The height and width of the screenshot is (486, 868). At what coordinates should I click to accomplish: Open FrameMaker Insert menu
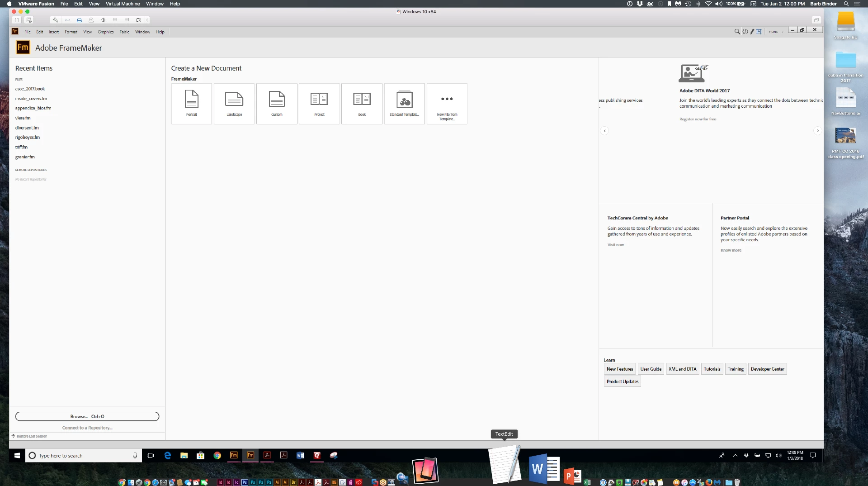[x=54, y=32]
